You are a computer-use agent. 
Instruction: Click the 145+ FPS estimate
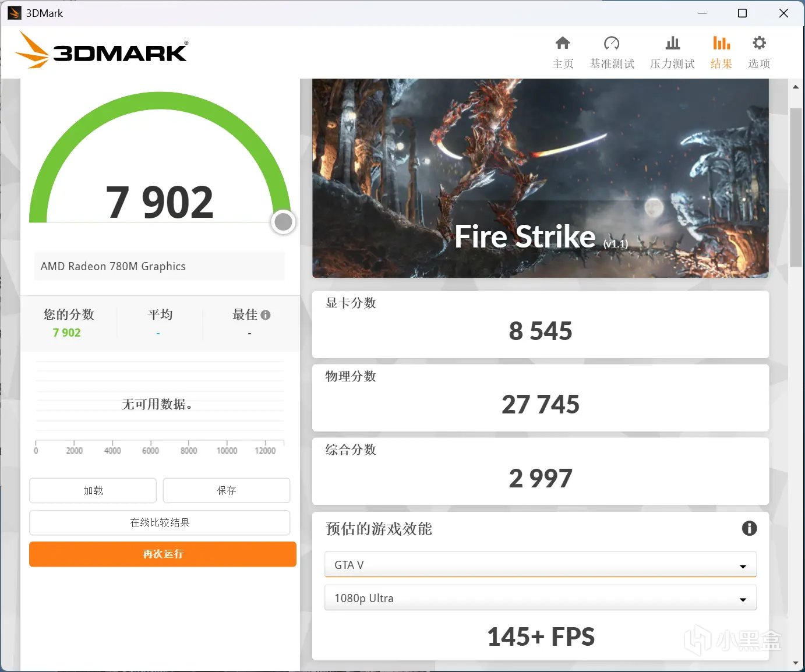click(541, 636)
